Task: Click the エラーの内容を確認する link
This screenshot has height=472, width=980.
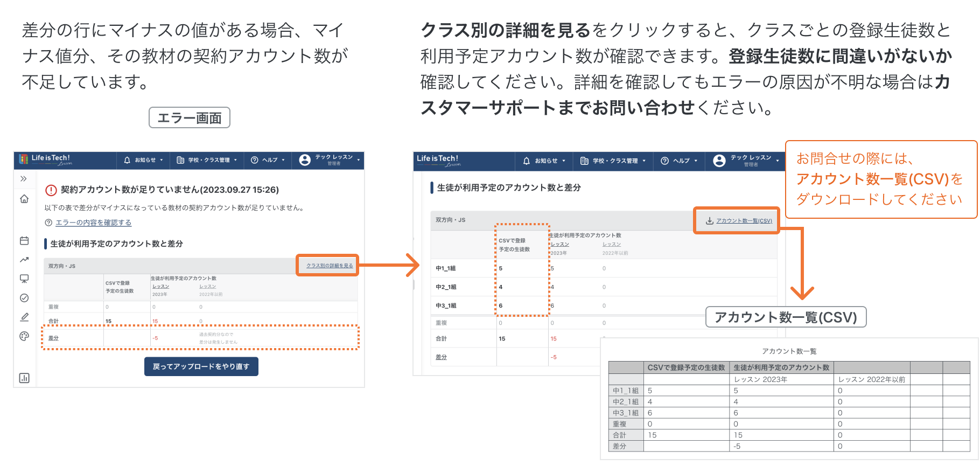Action: 93,223
